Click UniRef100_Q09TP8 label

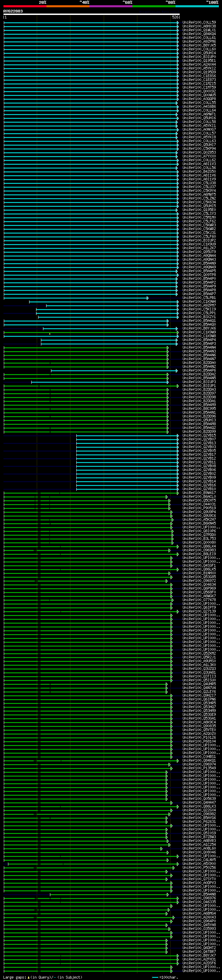[199, 275]
